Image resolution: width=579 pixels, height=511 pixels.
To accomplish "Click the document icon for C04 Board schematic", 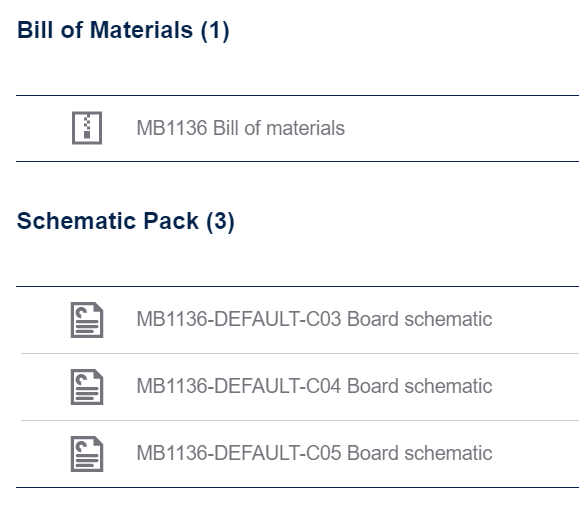I will 87,387.
